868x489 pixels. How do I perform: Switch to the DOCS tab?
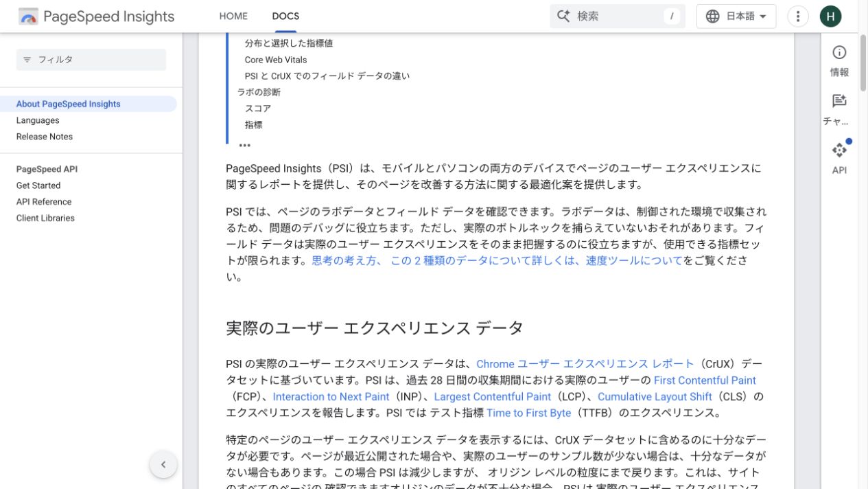pyautogui.click(x=285, y=16)
